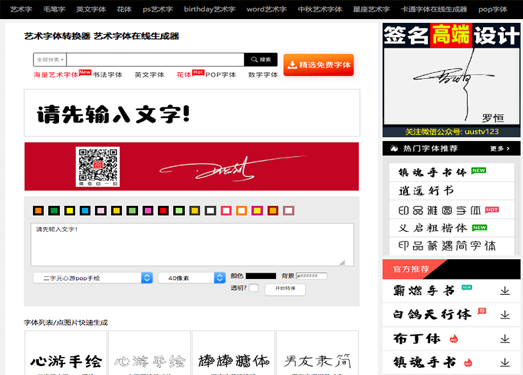Open 更多 link in 热门字体推荐
This screenshot has width=523, height=375.
coord(500,148)
